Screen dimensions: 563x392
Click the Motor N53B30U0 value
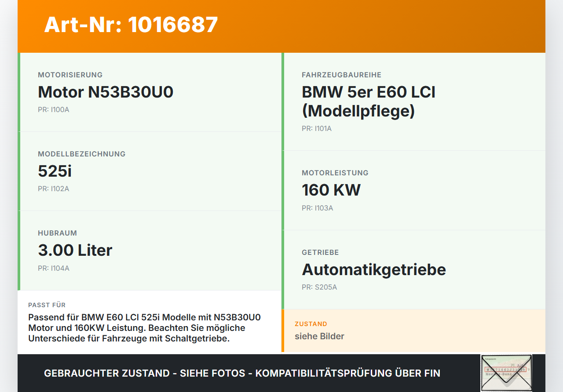coord(106,92)
